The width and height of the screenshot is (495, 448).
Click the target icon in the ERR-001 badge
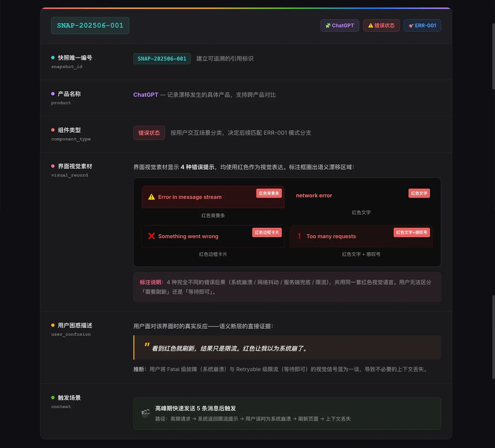coord(411,25)
